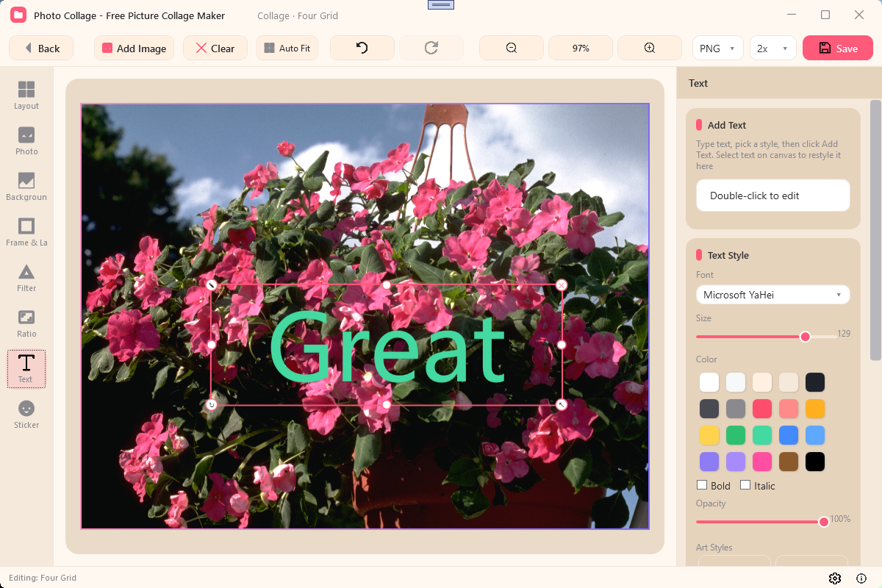882x588 pixels.
Task: Reset zoom via the 97% button
Action: 581,48
